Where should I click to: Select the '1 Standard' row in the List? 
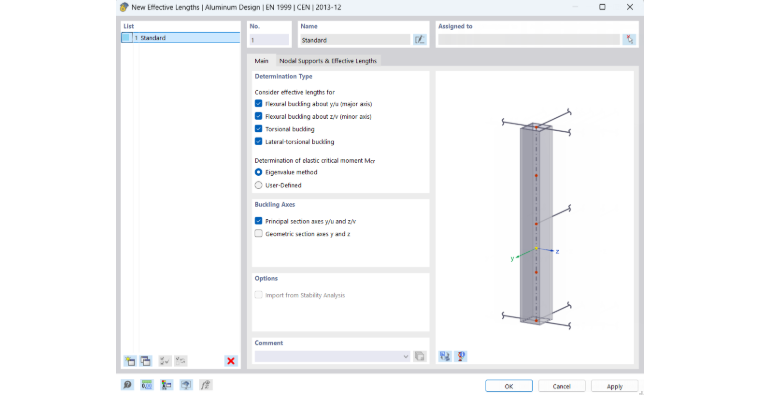click(x=181, y=38)
